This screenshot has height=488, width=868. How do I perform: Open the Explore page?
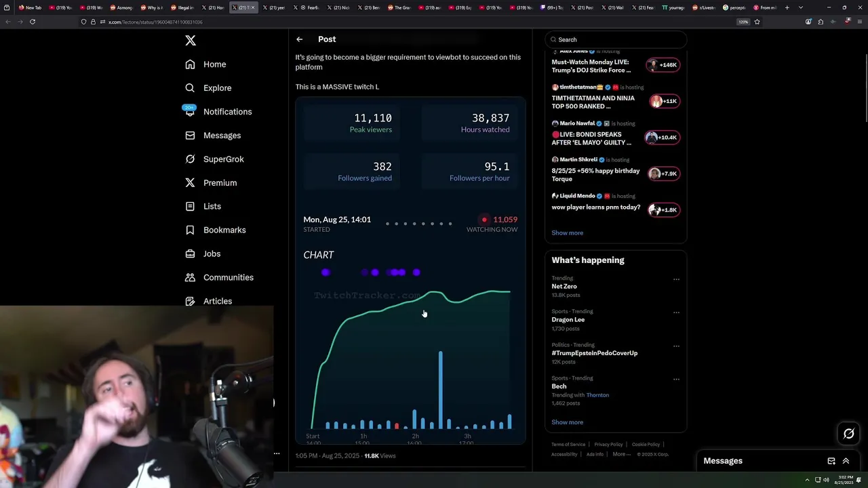tap(208, 88)
